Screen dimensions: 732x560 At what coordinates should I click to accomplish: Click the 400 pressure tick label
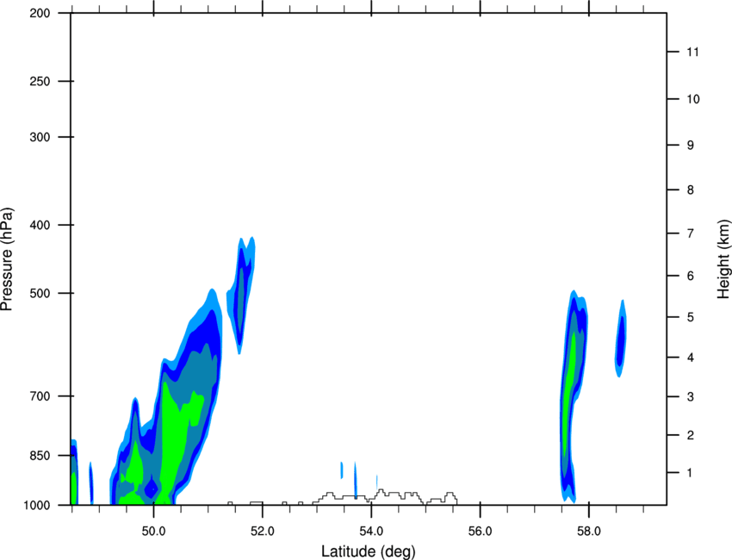40,225
